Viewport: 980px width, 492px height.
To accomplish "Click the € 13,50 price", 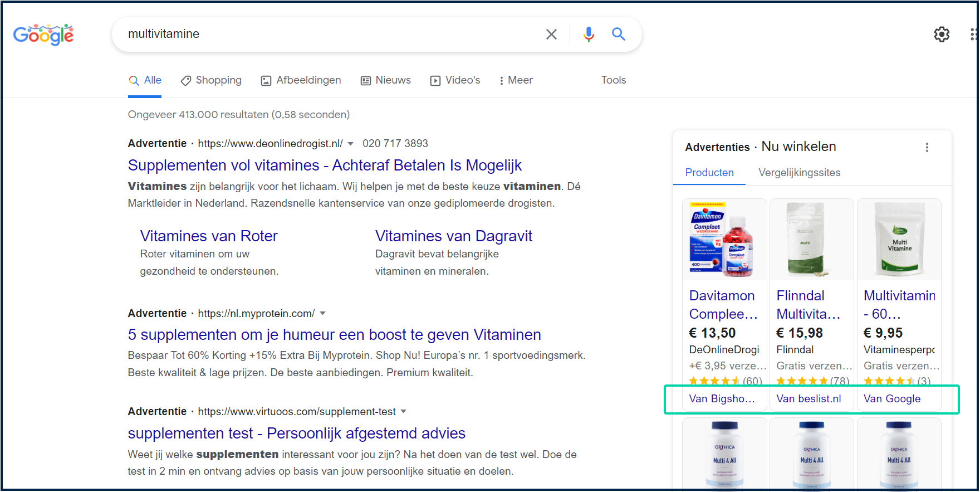I will click(712, 333).
